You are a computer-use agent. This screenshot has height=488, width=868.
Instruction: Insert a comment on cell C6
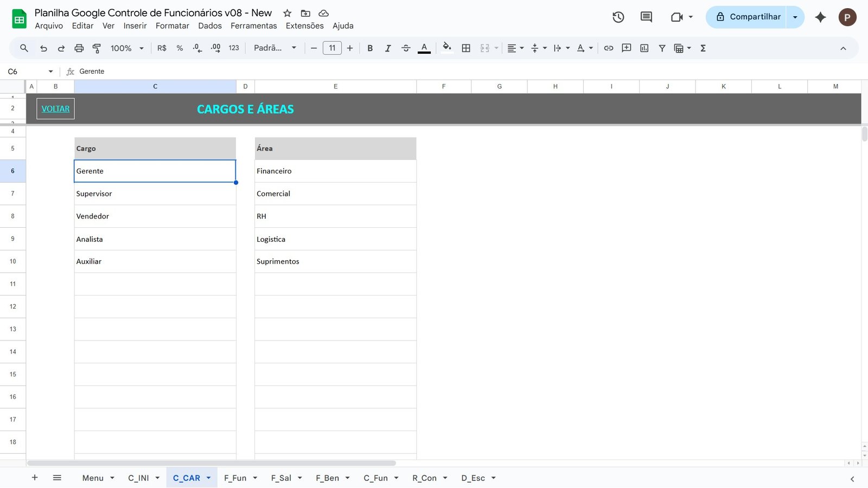pyautogui.click(x=626, y=48)
